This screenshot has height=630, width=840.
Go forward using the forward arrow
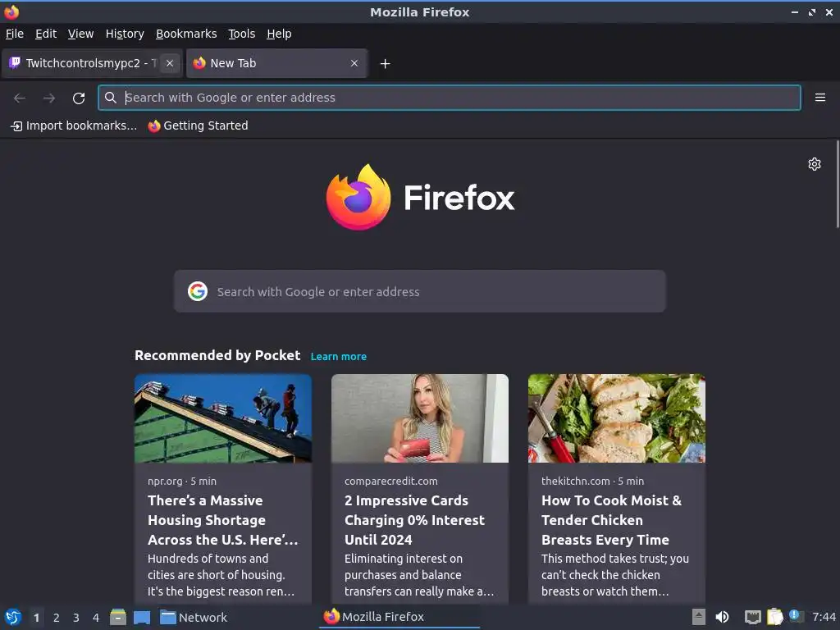[x=49, y=98]
